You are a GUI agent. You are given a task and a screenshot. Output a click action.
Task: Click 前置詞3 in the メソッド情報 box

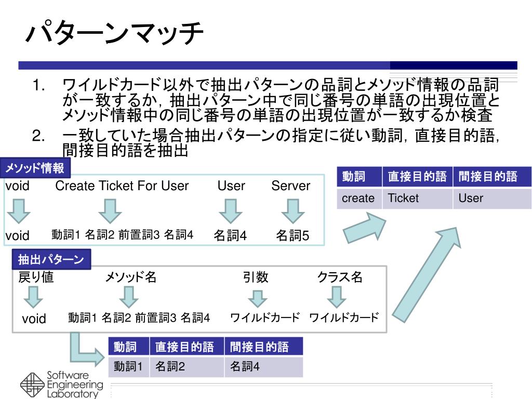coord(139,234)
